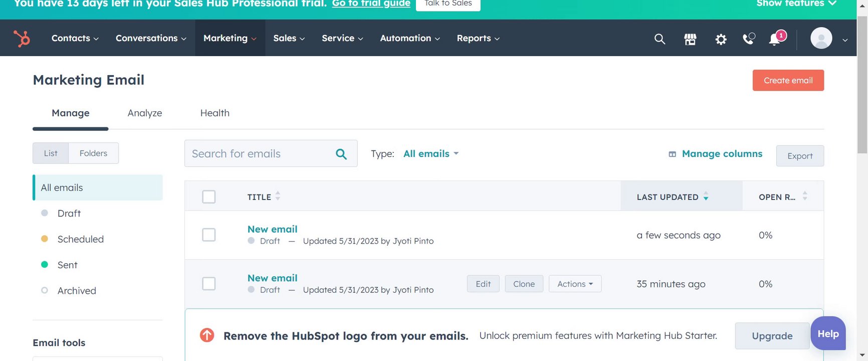Click the HubSpot sprocket logo

22,38
